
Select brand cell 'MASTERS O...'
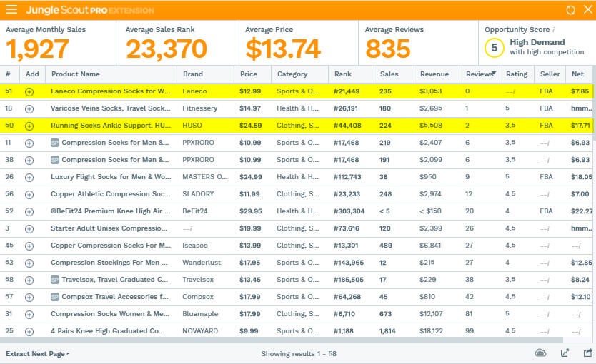(x=205, y=176)
